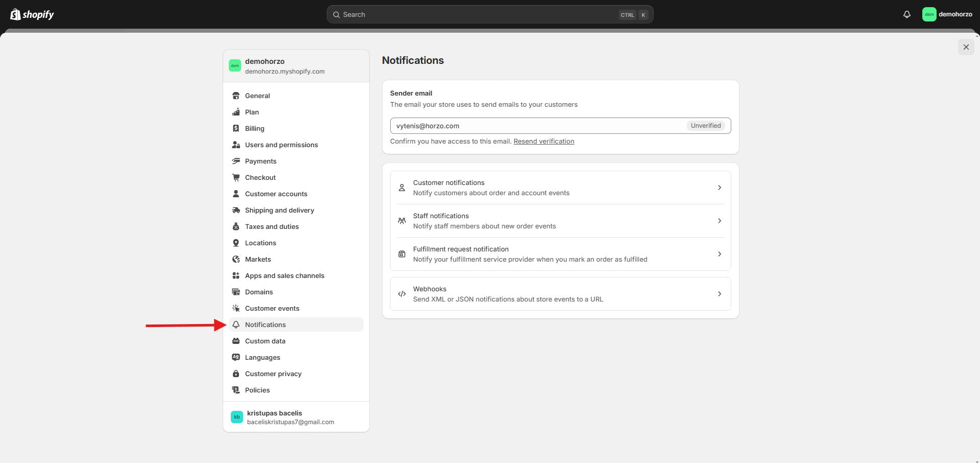
Task: Open the notification bell in the top bar
Action: coord(906,14)
